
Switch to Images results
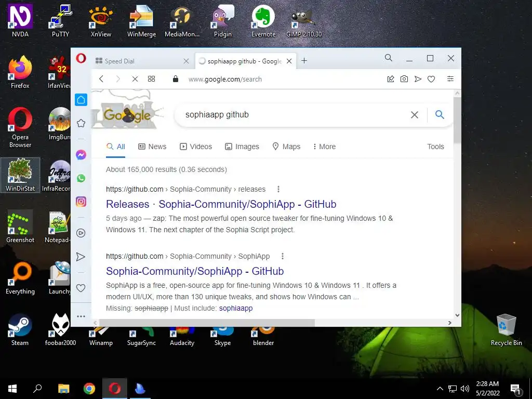[242, 147]
